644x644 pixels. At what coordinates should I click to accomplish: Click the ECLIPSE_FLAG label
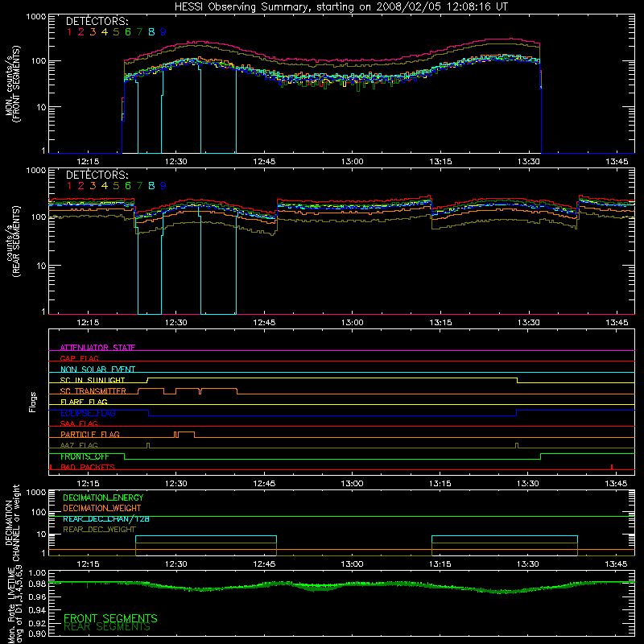coord(88,413)
